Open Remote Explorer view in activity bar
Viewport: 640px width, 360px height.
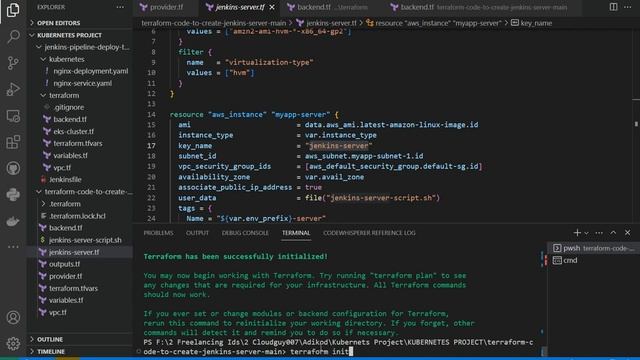coord(13,116)
